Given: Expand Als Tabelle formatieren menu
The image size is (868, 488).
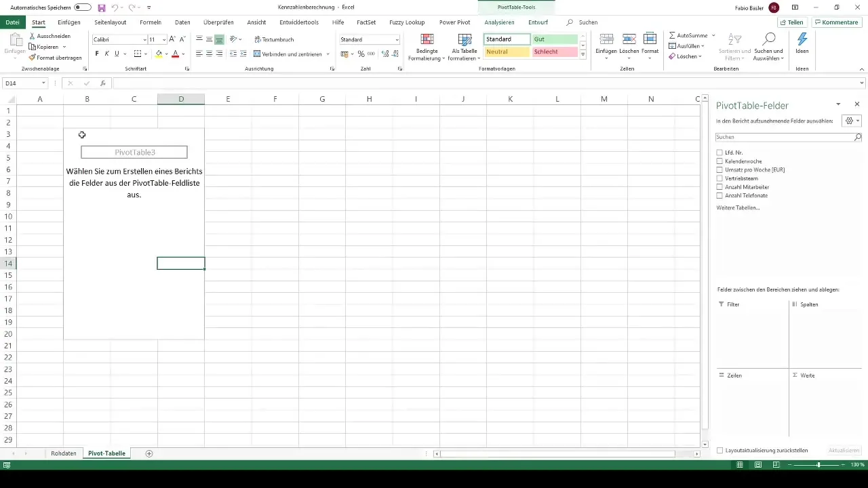Looking at the screenshot, I should [465, 47].
